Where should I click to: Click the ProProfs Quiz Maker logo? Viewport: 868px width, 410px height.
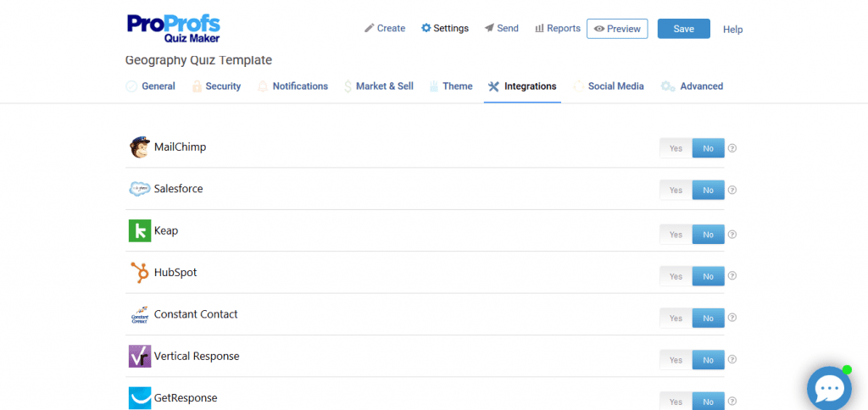coord(174,28)
